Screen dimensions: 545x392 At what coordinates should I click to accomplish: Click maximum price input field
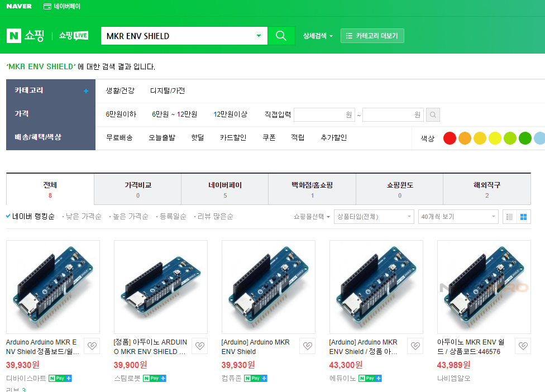(393, 114)
